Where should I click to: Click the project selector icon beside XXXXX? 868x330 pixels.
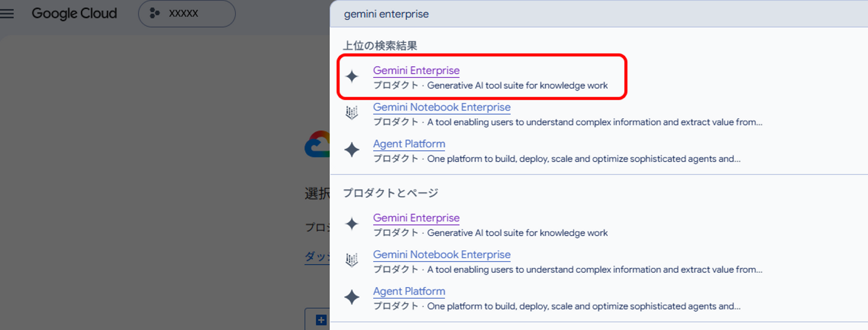(155, 13)
